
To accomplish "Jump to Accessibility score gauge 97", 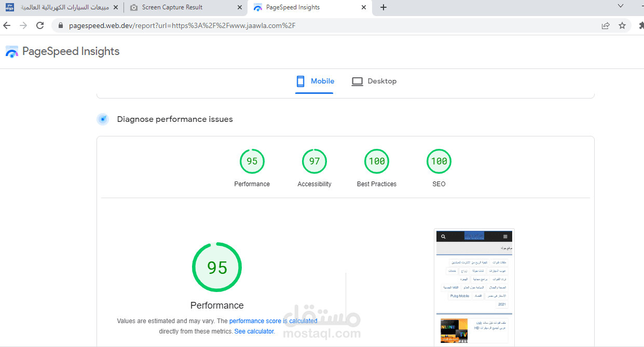I will pos(314,161).
